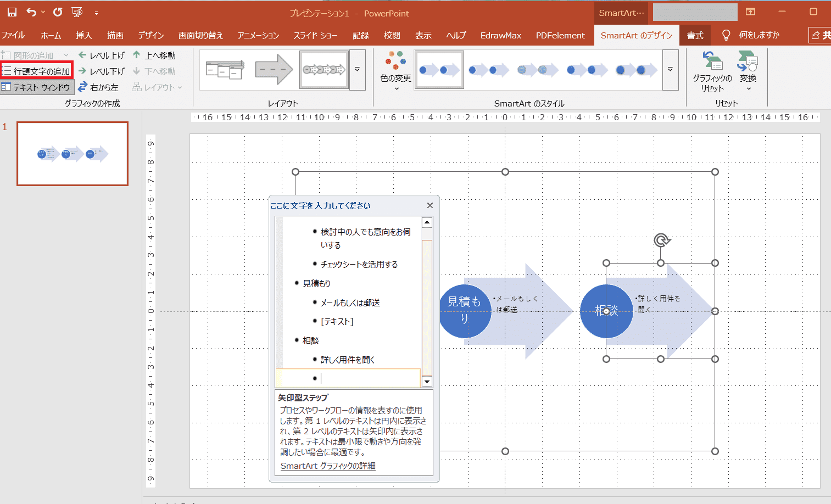
Task: Open the SmartArt グラフィックの詳細 link
Action: 328,466
